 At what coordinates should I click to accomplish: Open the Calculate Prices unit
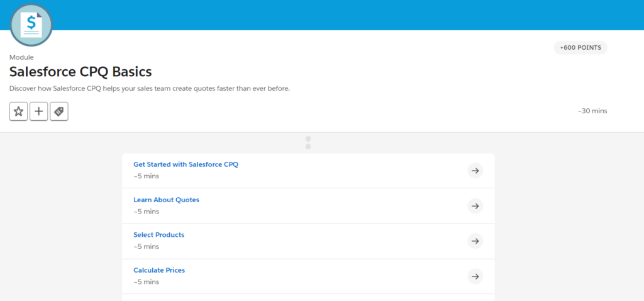159,270
